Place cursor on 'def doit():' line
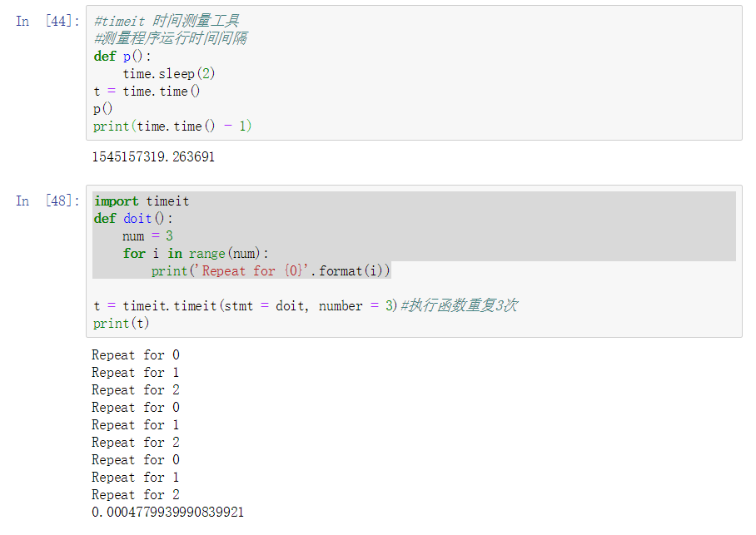The width and height of the screenshot is (756, 535). coord(135,218)
